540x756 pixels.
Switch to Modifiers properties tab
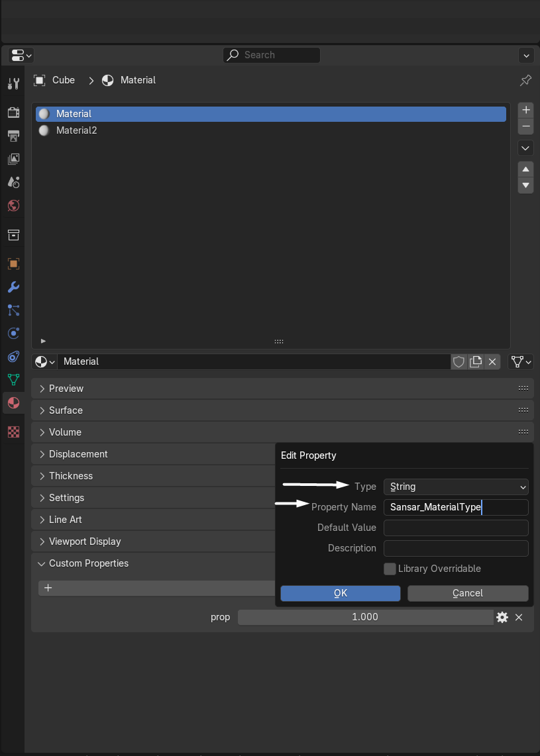click(x=13, y=287)
